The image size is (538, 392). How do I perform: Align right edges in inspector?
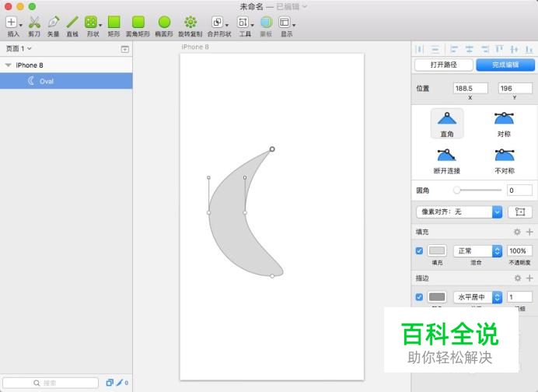pyautogui.click(x=485, y=50)
